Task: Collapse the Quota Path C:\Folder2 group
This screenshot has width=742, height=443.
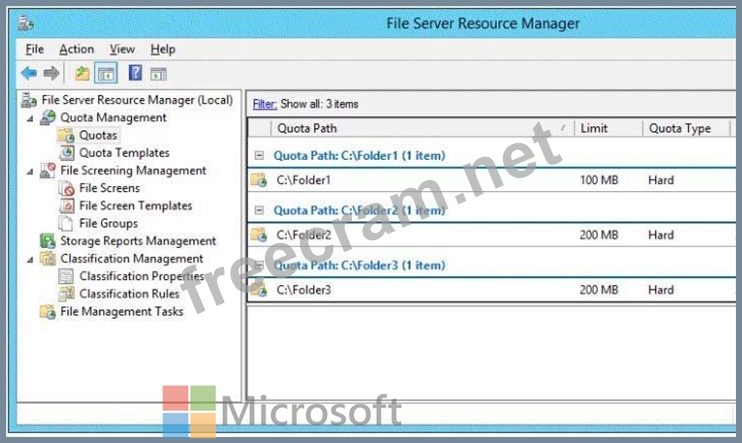Action: 259,210
